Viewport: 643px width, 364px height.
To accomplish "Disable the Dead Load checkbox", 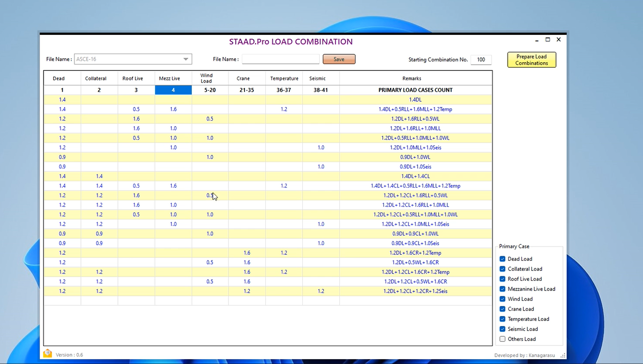I will pyautogui.click(x=502, y=259).
